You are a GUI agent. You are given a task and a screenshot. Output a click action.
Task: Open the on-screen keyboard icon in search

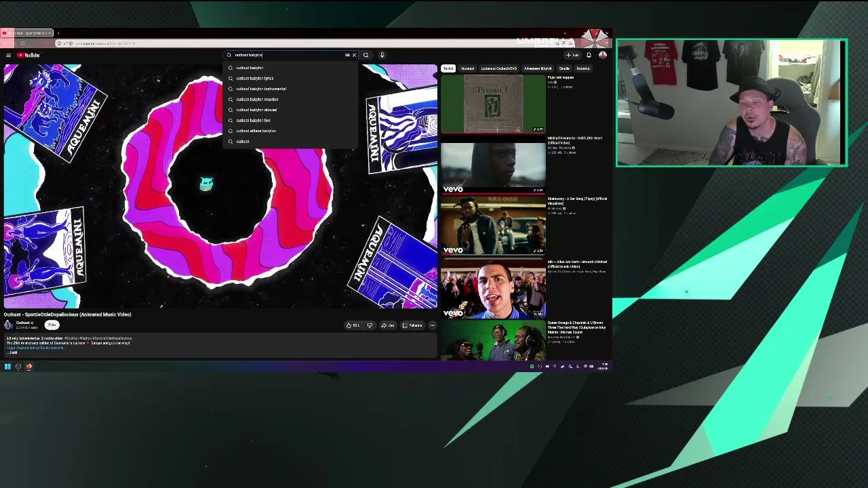(347, 55)
